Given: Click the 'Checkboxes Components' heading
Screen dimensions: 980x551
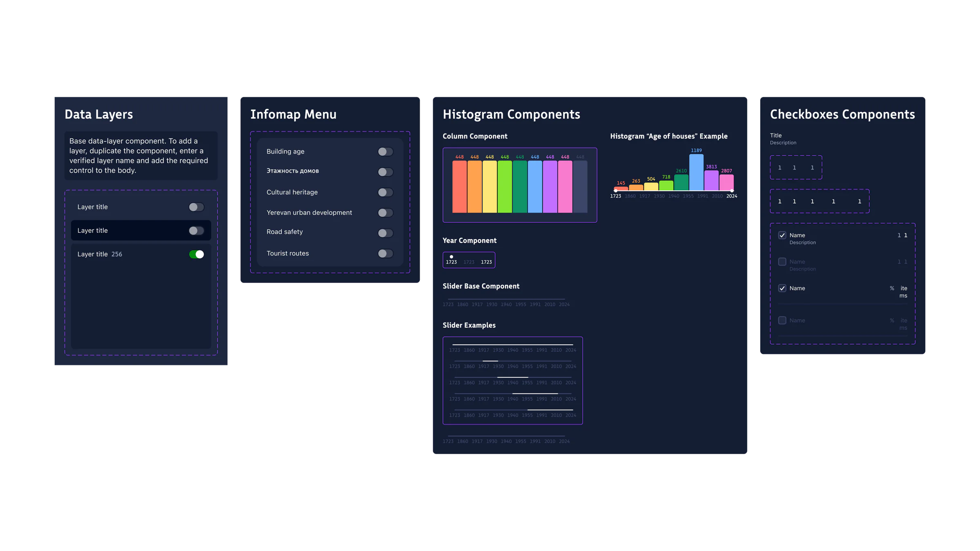Looking at the screenshot, I should [x=842, y=114].
